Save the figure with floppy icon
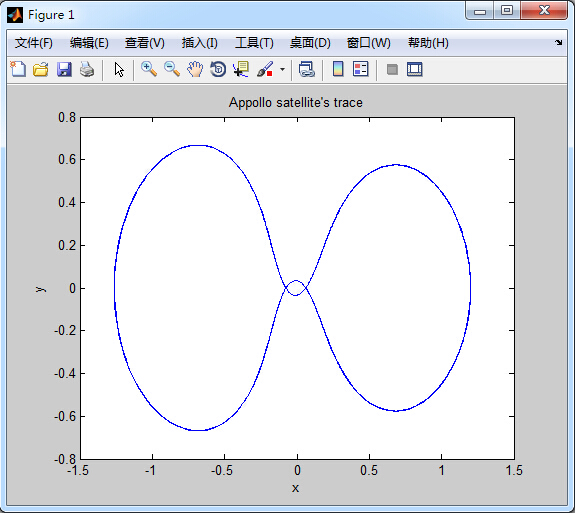The width and height of the screenshot is (575, 513). 64,69
